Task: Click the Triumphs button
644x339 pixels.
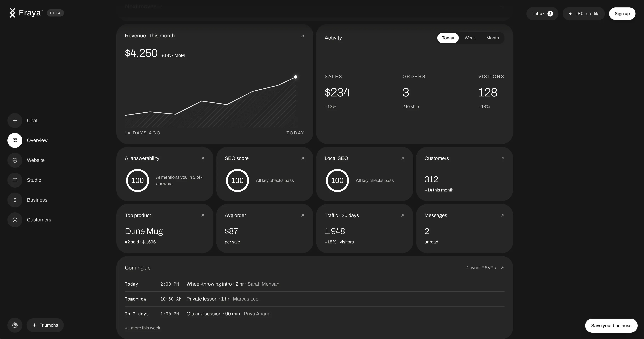Action: tap(45, 325)
